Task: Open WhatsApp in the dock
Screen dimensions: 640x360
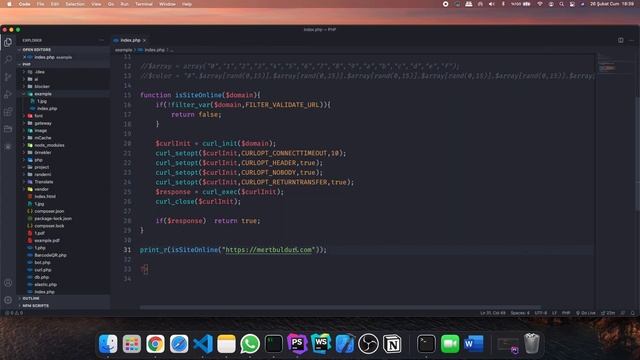Action: point(250,344)
